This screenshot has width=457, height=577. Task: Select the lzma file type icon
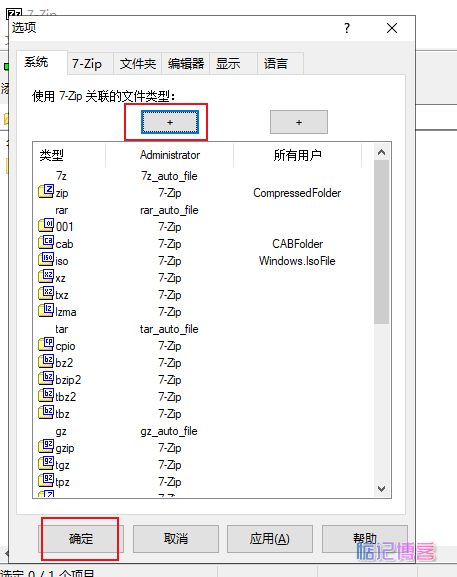(46, 310)
